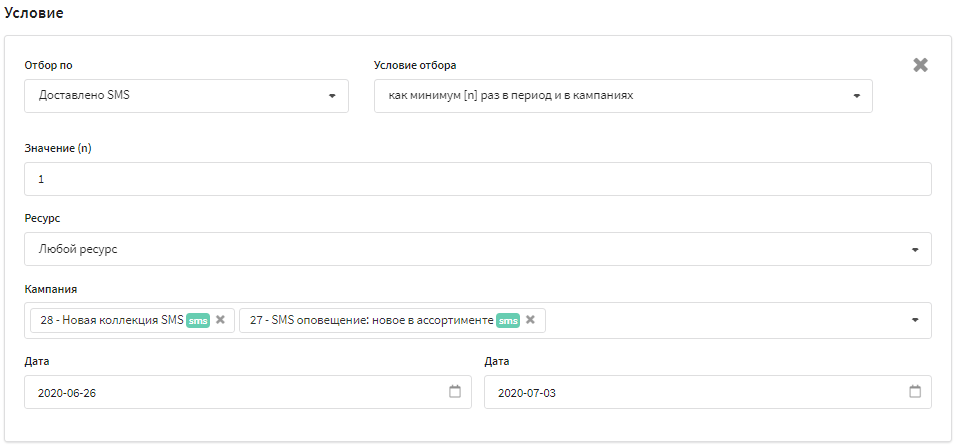Click the arrow of the 'Доставлено SMS' selector
The height and width of the screenshot is (446, 956).
pos(331,96)
